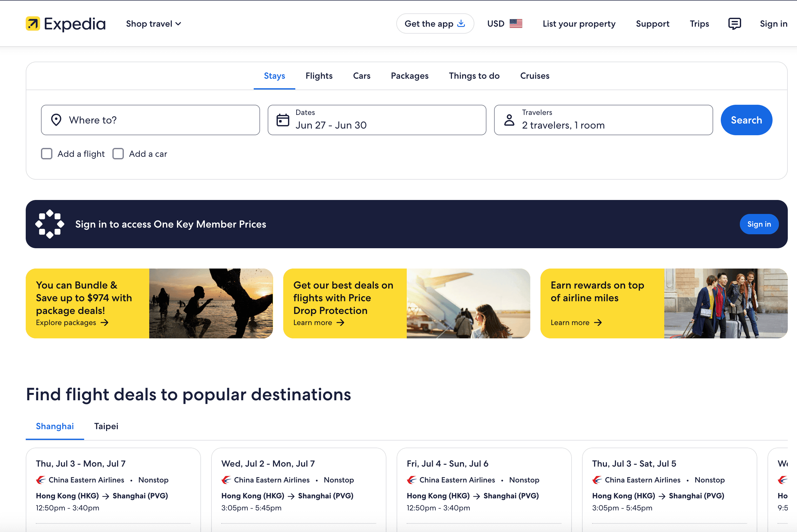797x532 pixels.
Task: Click China Eastern logo in Fri, Jul 4 card
Action: [x=412, y=480]
